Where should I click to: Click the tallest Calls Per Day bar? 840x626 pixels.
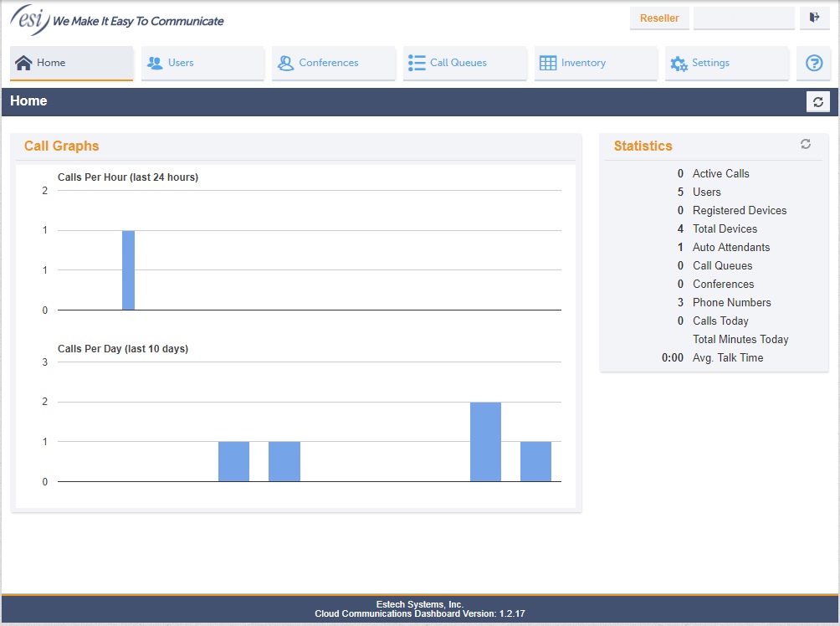(x=485, y=442)
